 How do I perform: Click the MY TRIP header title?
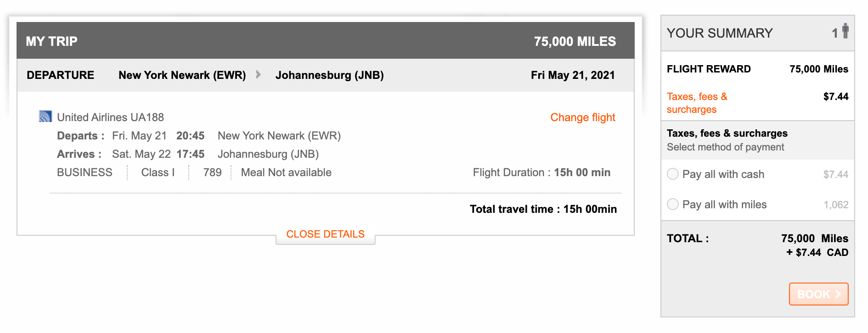(51, 41)
